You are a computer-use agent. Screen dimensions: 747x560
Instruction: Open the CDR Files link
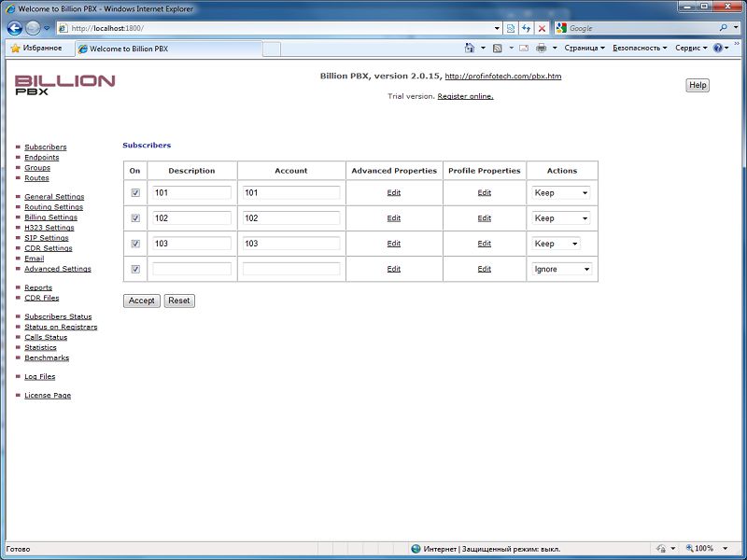[42, 298]
